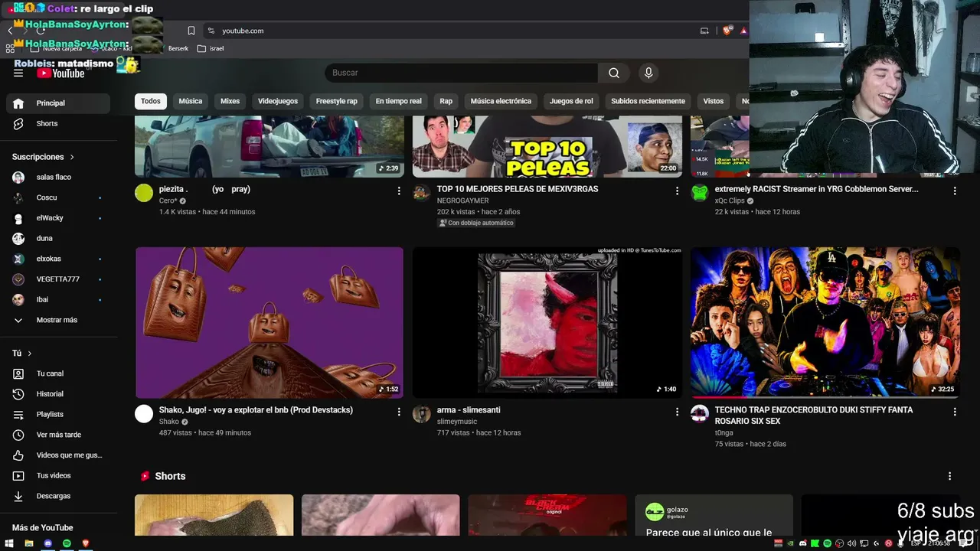Select the Videojuegos filter chip

(x=278, y=101)
